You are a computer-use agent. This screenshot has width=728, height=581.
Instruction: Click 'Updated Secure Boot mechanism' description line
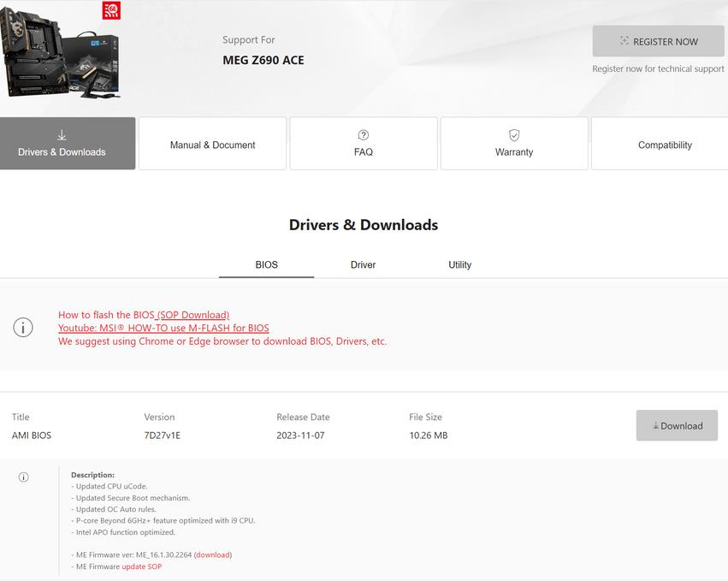131,498
